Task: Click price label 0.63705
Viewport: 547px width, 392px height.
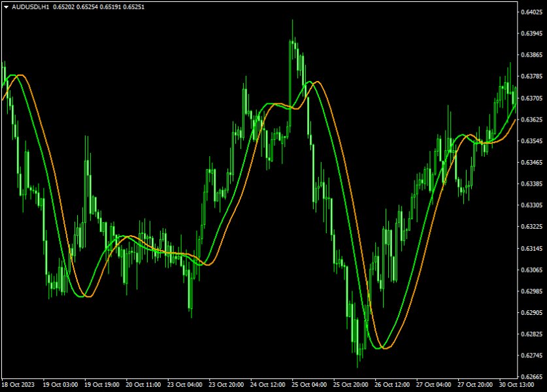Action: (532, 99)
